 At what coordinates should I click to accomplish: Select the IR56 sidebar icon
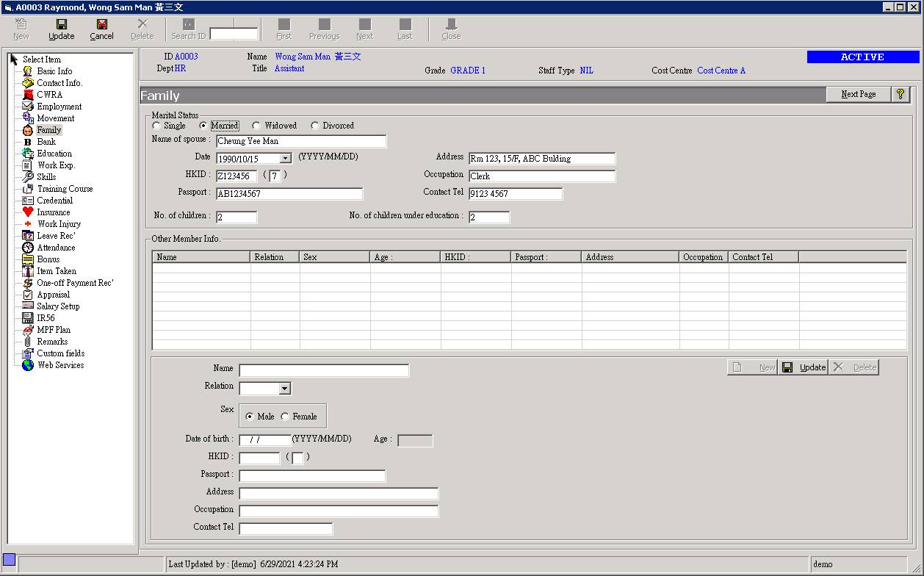point(28,318)
